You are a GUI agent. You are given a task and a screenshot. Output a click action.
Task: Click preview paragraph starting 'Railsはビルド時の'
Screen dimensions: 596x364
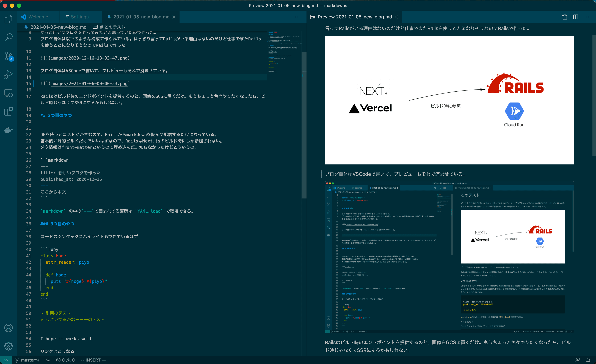click(x=448, y=346)
